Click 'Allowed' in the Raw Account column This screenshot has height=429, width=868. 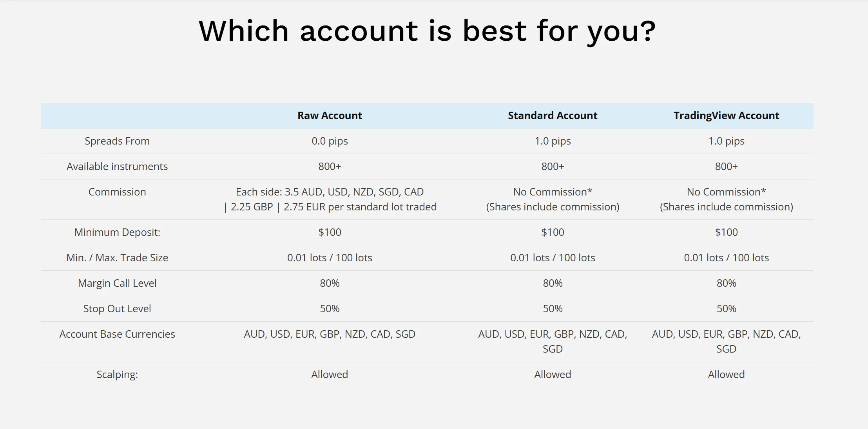click(x=330, y=375)
